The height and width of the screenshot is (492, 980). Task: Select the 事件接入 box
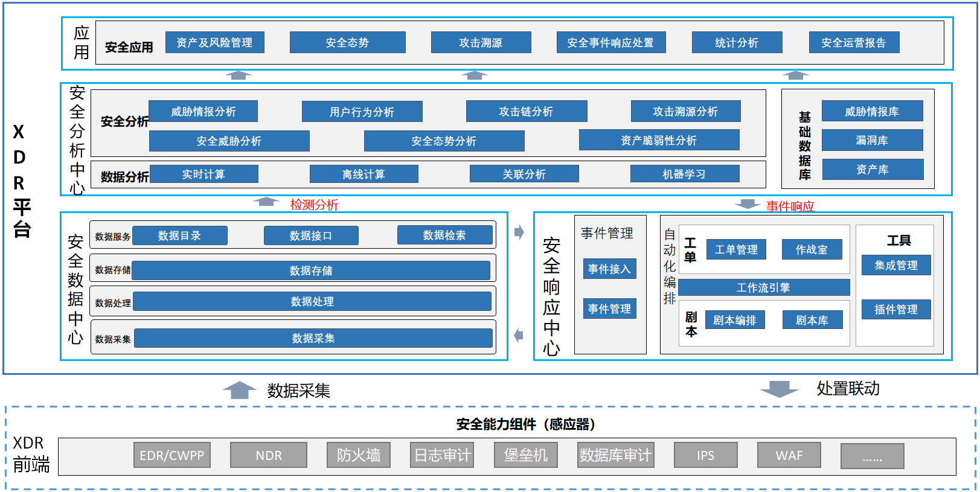(x=609, y=269)
